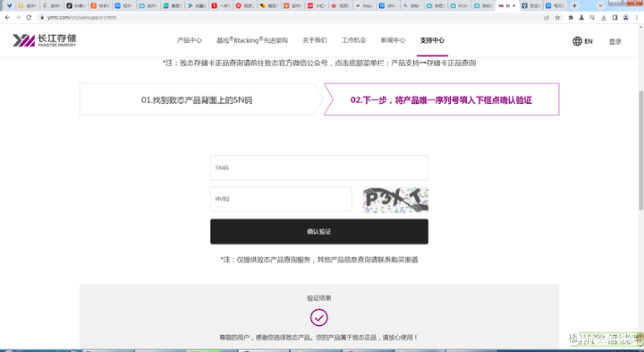Click the purple verification checkmark icon

click(x=318, y=317)
